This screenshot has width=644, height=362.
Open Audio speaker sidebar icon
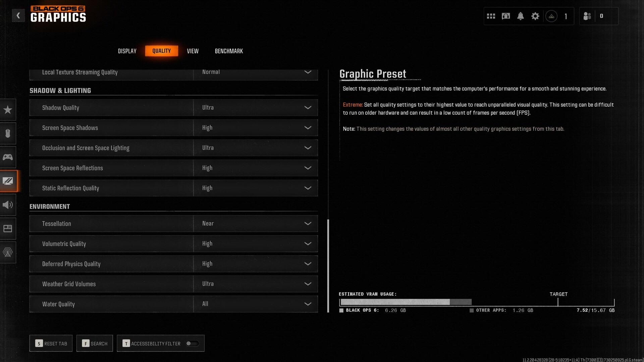(x=8, y=205)
